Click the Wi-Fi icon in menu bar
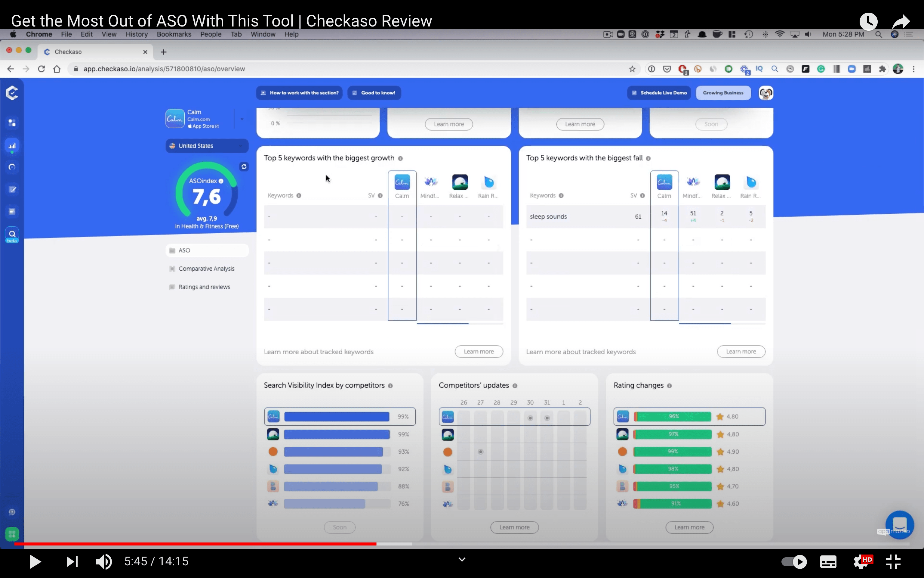The image size is (924, 578). [779, 34]
